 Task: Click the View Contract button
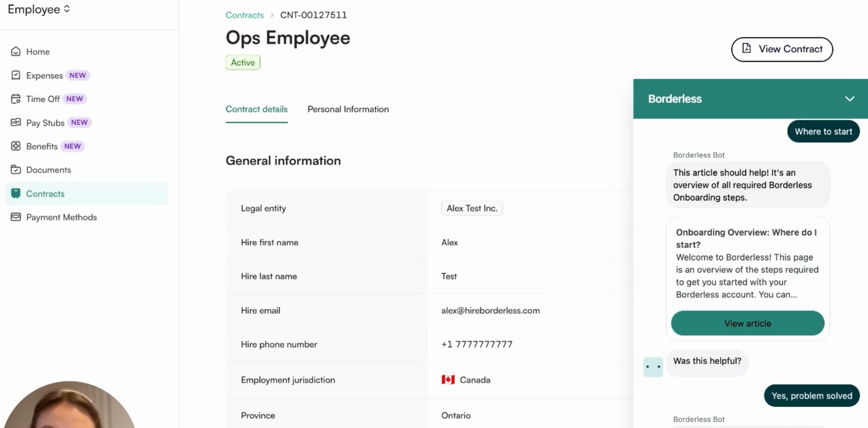[x=782, y=49]
